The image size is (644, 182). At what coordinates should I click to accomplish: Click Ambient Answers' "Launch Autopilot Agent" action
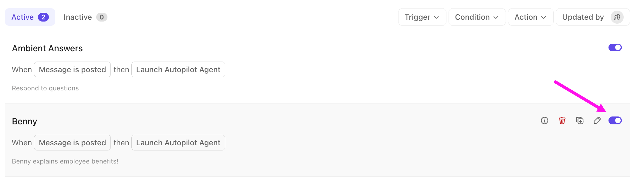pos(178,70)
